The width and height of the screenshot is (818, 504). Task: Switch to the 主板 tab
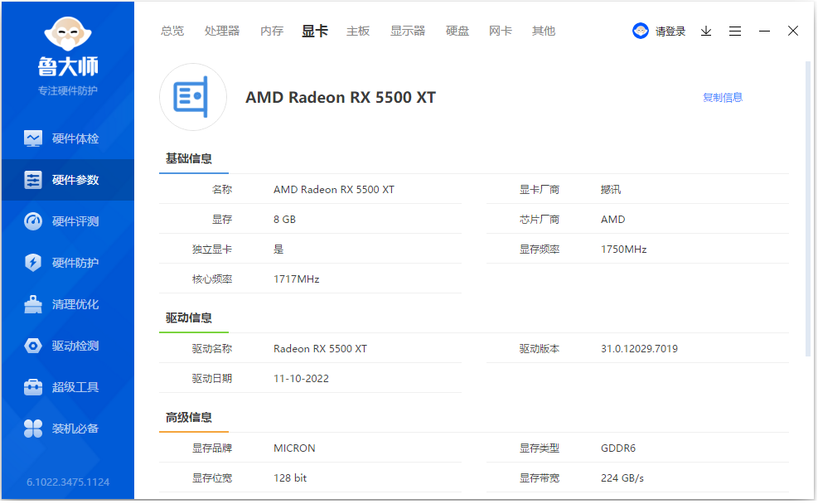tap(358, 31)
